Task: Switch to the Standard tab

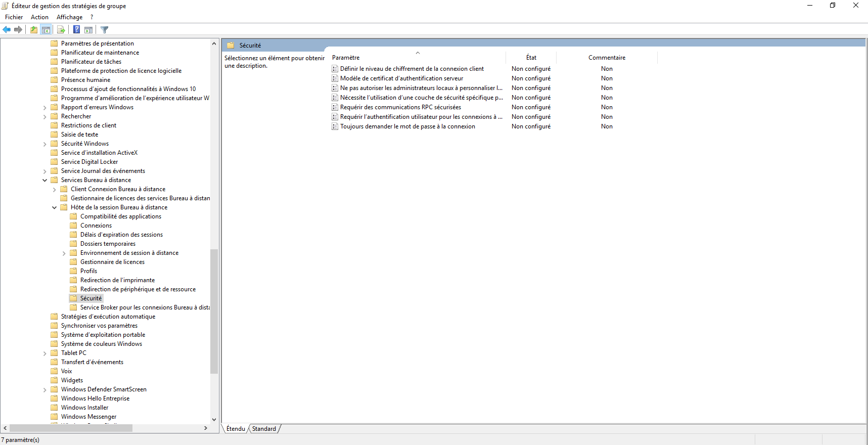Action: pos(264,429)
